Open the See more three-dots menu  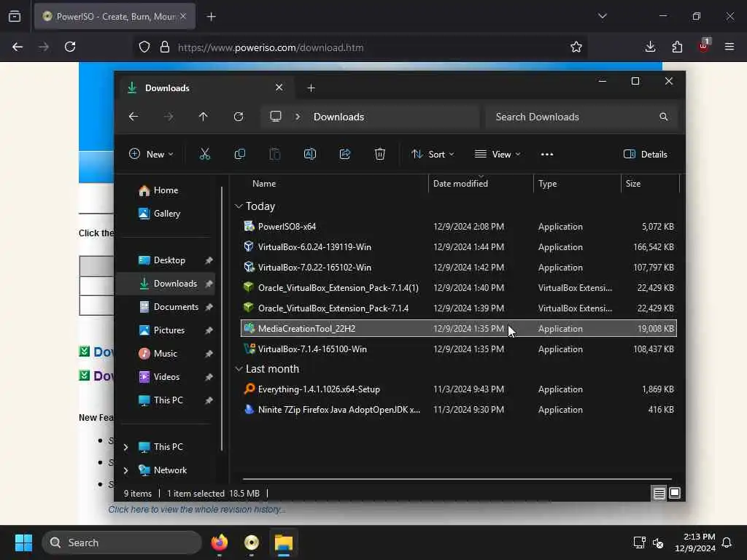click(547, 155)
